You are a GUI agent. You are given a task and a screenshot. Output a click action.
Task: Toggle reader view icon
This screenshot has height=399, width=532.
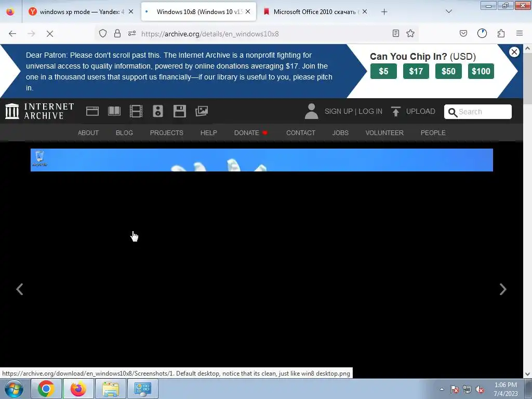click(x=395, y=33)
